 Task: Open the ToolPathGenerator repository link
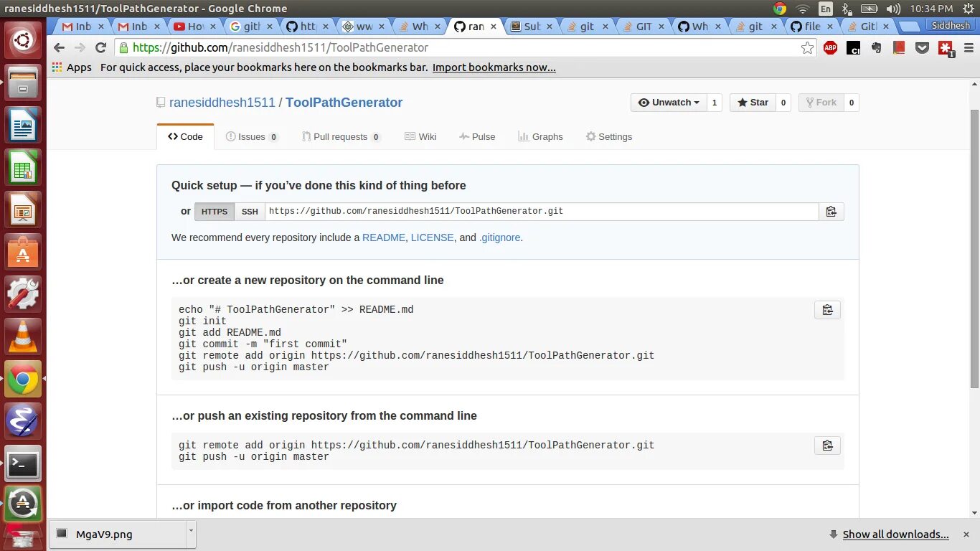tap(344, 103)
